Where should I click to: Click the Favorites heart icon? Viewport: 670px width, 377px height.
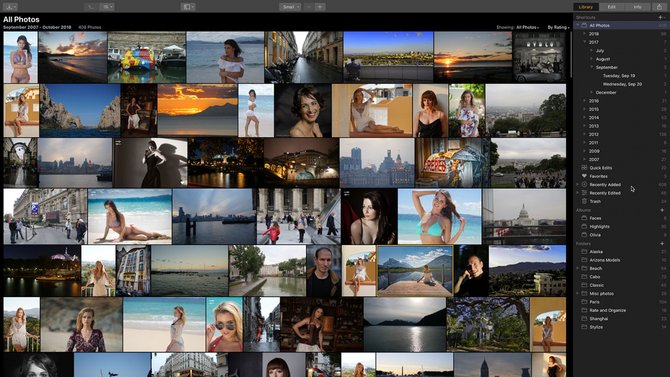point(584,176)
